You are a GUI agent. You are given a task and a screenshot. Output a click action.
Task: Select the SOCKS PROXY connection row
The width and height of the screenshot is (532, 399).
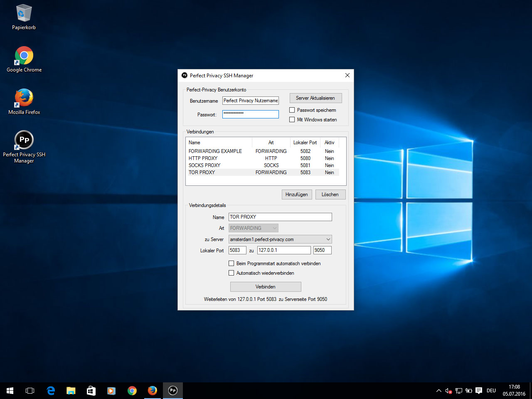tap(263, 165)
